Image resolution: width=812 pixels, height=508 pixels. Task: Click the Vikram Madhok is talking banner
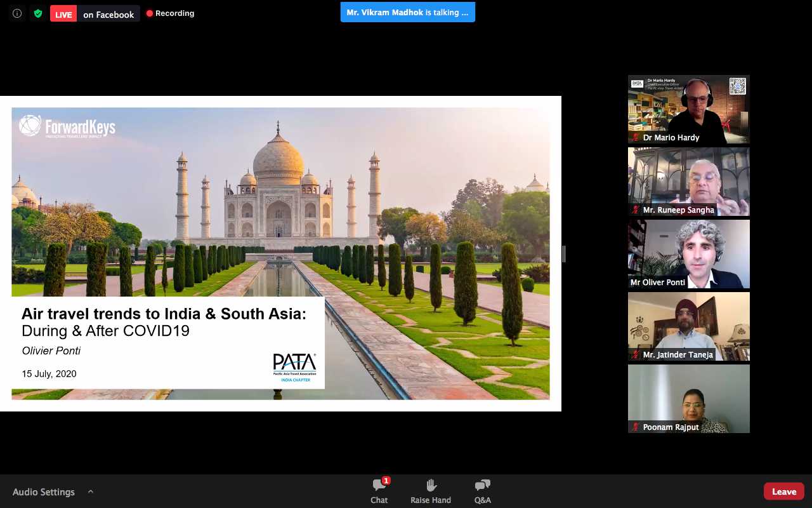(x=407, y=12)
